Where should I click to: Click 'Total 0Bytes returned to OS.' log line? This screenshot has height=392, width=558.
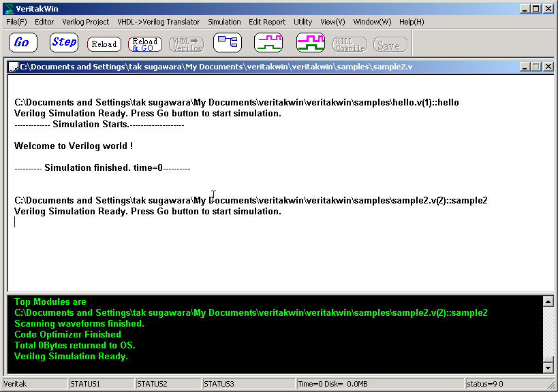pyautogui.click(x=75, y=346)
